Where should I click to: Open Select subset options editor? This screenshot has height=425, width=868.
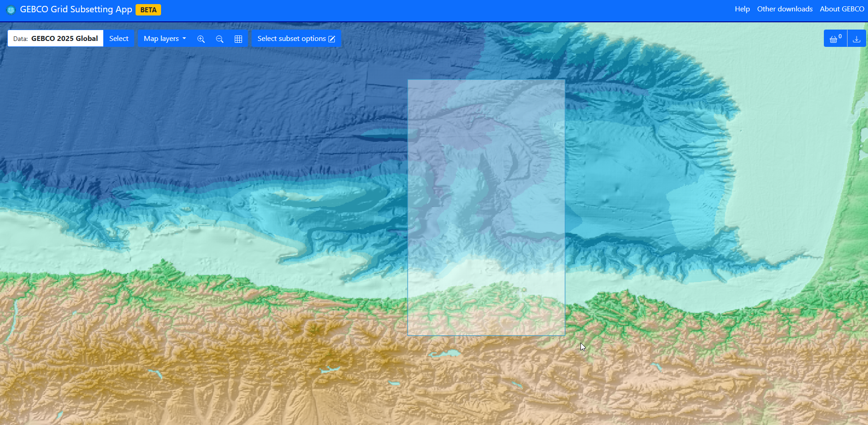tap(296, 39)
